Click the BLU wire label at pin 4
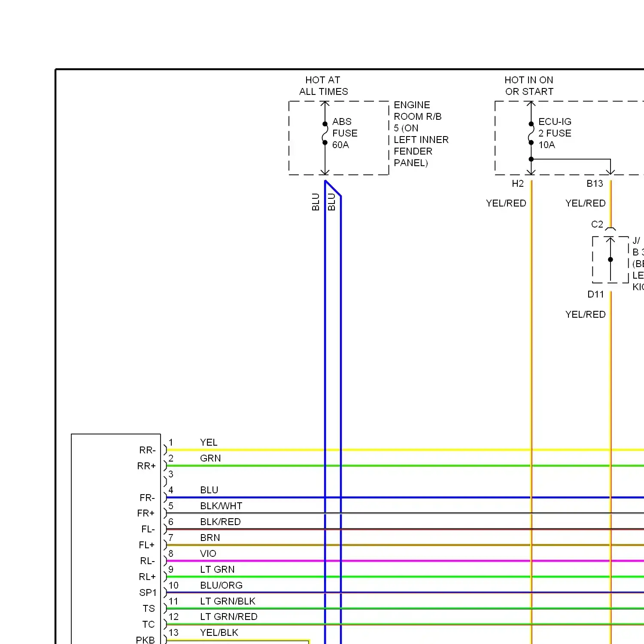This screenshot has width=644, height=644. pyautogui.click(x=209, y=490)
